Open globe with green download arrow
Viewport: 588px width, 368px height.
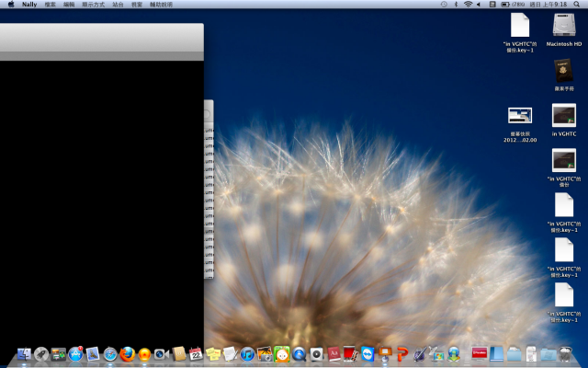(x=454, y=353)
